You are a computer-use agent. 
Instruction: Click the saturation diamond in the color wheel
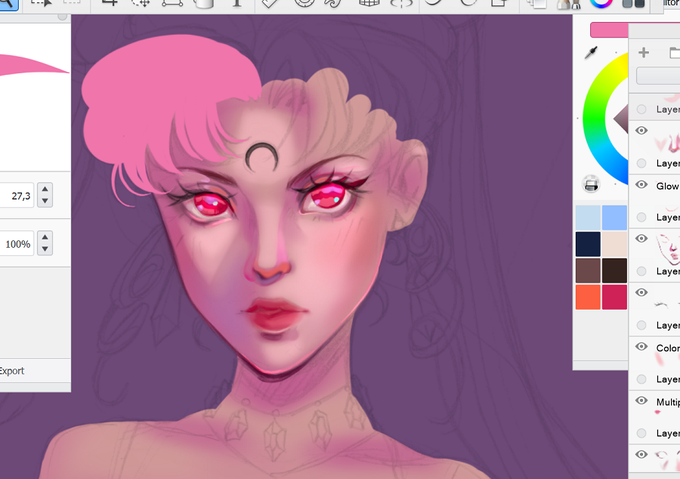point(621,118)
